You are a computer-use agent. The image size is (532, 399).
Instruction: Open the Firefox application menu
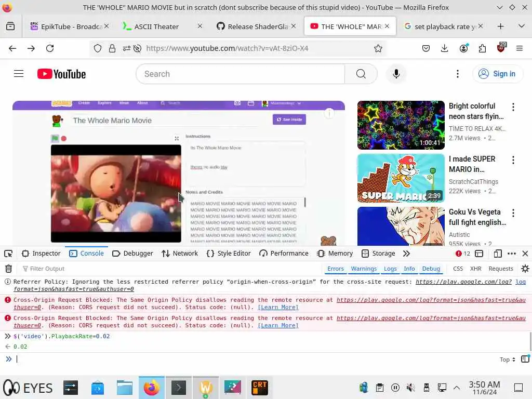520,48
